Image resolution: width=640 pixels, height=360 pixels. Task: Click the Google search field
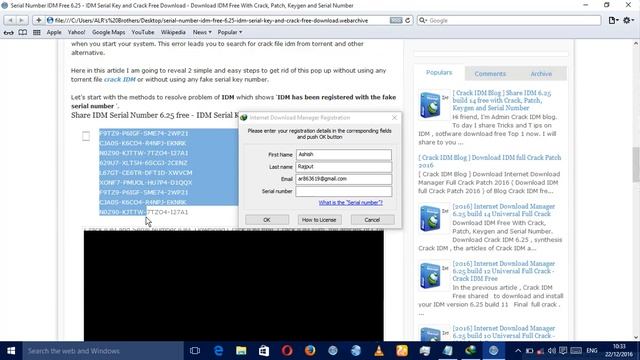coord(509,20)
